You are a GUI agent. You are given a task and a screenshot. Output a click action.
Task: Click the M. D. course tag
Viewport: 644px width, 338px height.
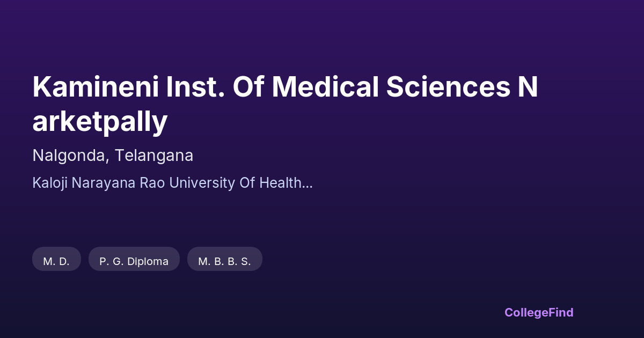coord(56,261)
